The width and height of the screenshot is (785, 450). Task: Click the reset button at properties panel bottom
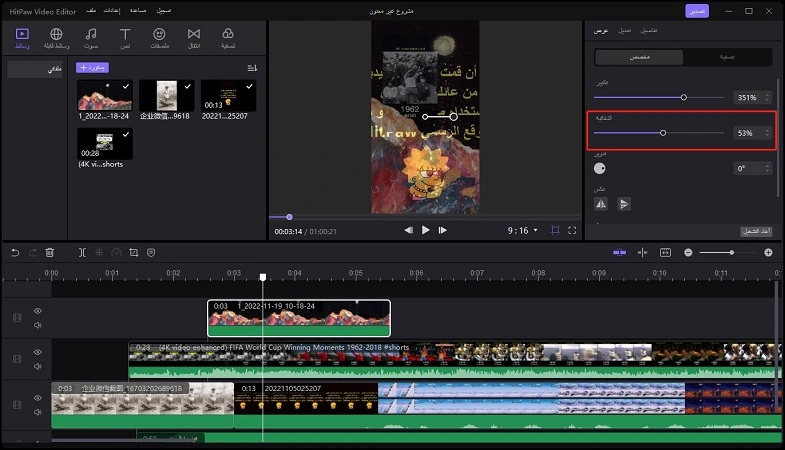click(x=756, y=231)
